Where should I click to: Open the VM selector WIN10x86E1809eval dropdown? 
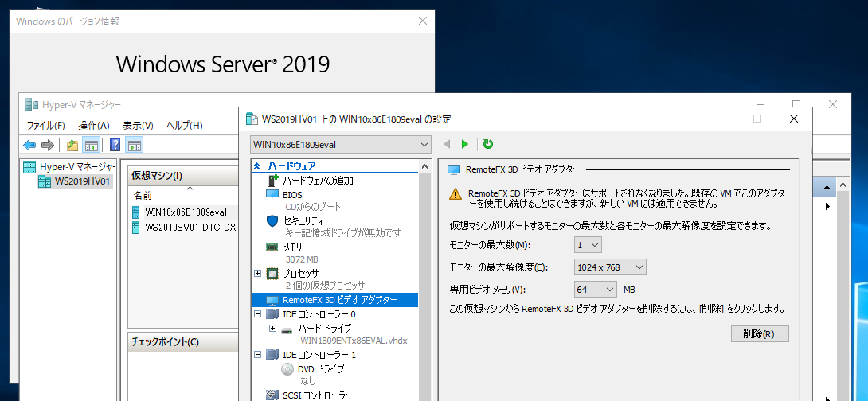[341, 145]
